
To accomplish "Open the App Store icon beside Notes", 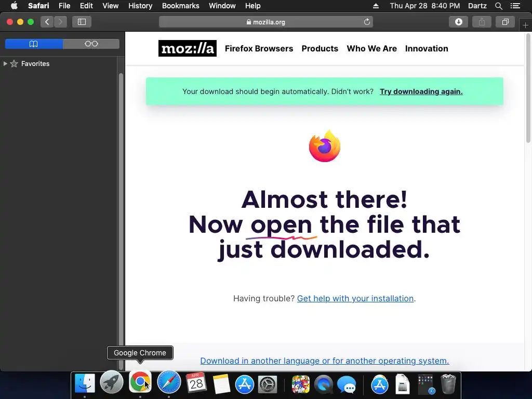I will (x=245, y=384).
